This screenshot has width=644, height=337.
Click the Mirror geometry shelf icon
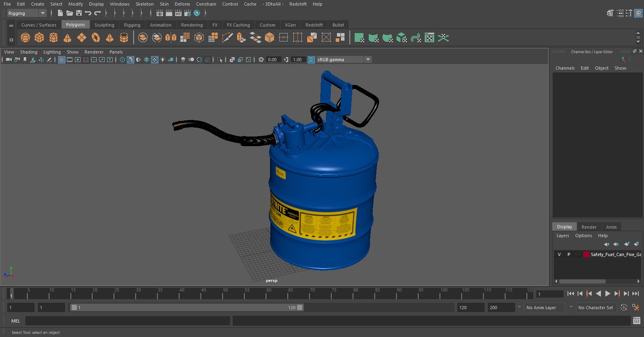(x=171, y=38)
